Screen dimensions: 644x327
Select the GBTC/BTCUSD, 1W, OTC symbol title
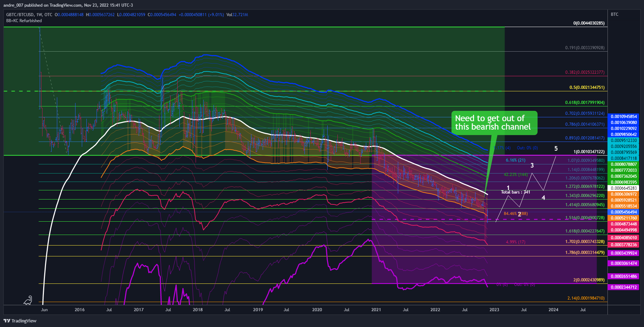(29, 15)
